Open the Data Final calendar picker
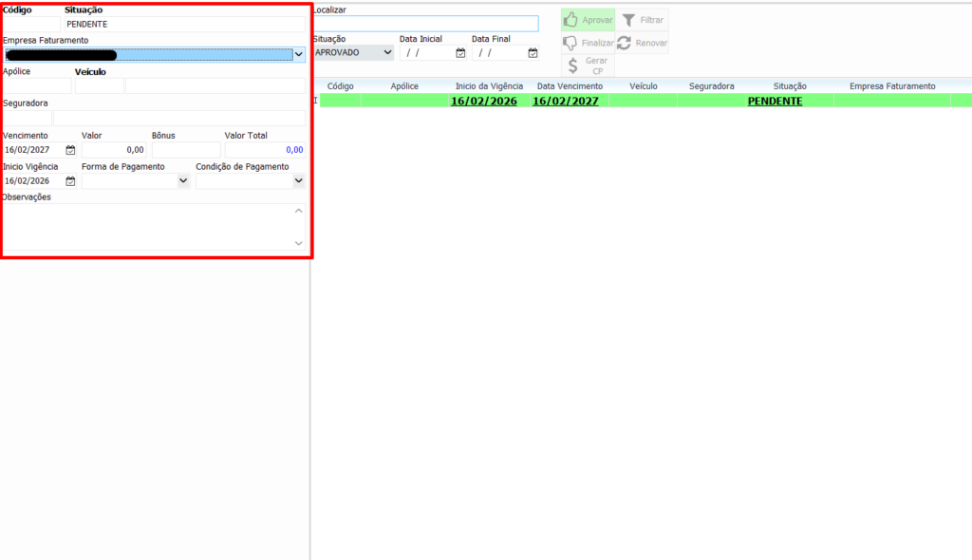Viewport: 972px width, 560px height. click(533, 53)
